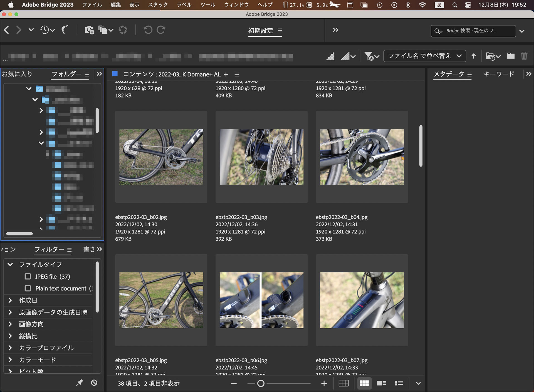The height and width of the screenshot is (392, 534).
Task: Delete selected item using the trash icon
Action: [525, 56]
